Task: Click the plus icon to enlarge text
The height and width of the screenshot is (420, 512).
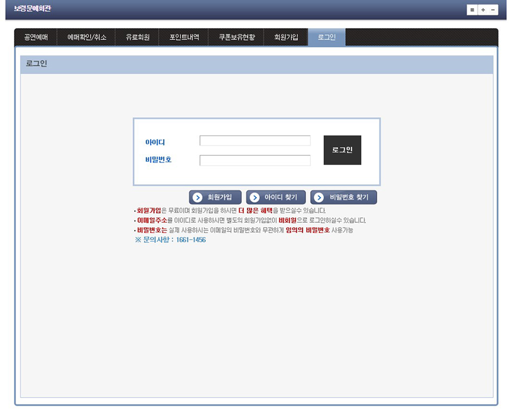Action: 483,10
